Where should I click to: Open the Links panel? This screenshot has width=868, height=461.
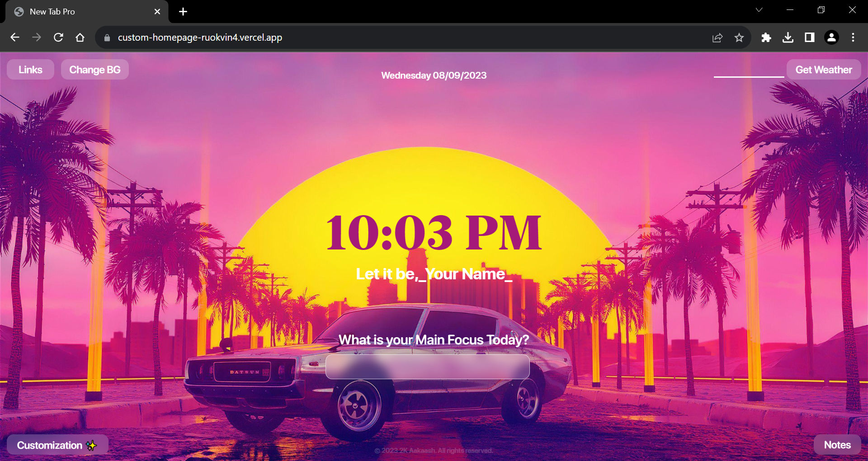click(x=30, y=69)
